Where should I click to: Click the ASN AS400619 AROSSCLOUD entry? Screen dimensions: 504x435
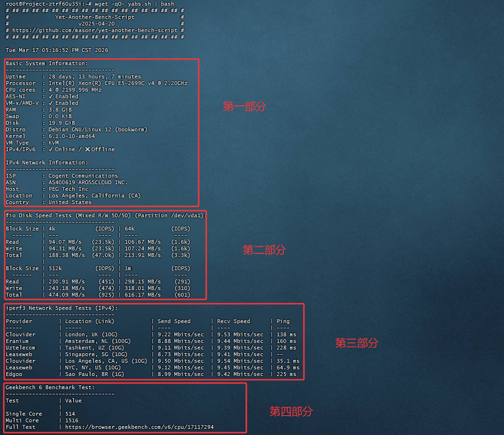(88, 182)
